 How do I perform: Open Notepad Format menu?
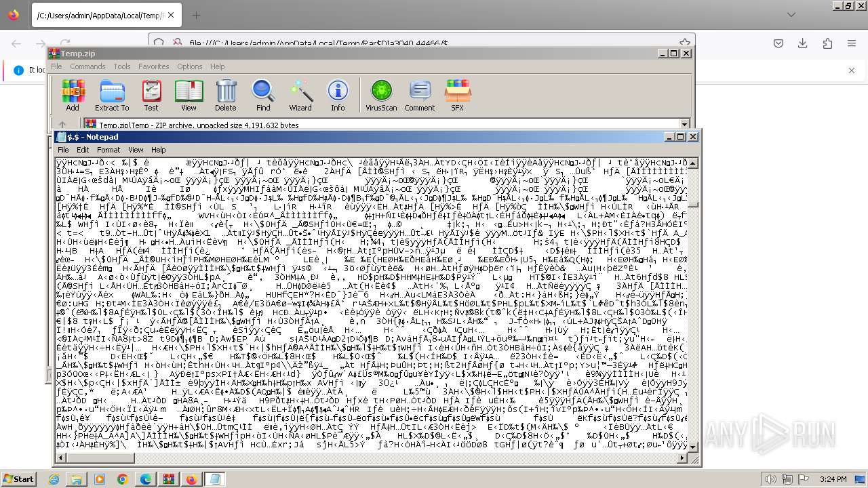pyautogui.click(x=108, y=150)
